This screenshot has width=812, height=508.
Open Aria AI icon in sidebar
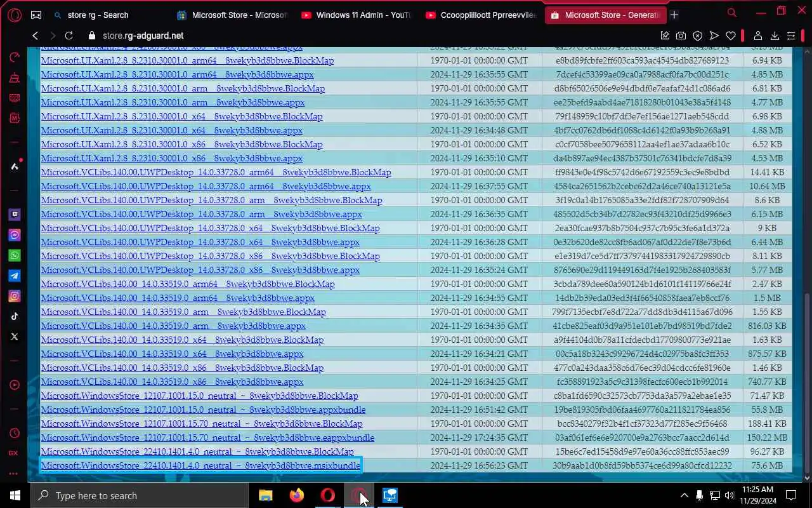tap(14, 166)
